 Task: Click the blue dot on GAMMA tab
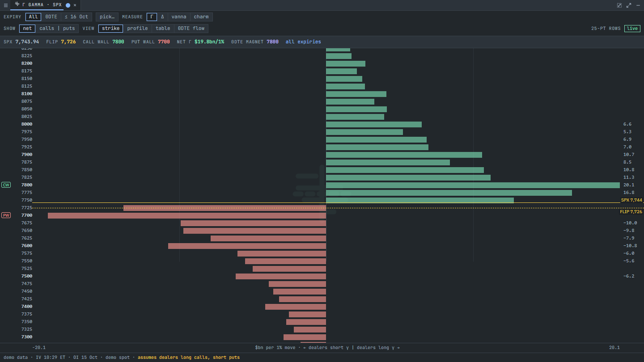(68, 5)
